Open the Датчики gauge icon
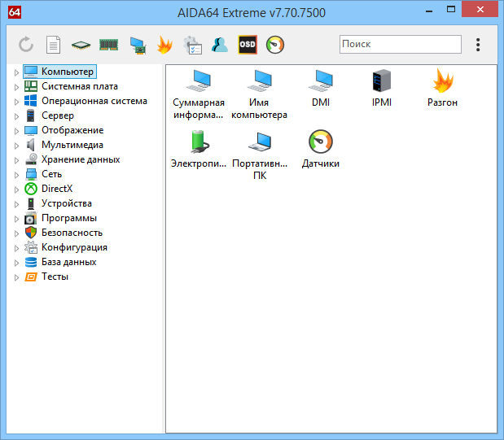504x440 pixels. click(x=320, y=142)
